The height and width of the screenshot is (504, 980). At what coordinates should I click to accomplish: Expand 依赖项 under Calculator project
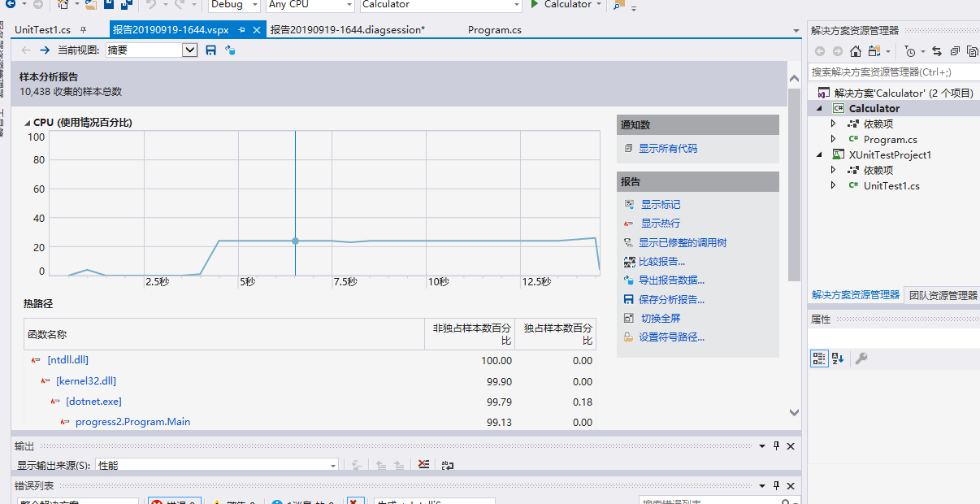click(833, 124)
